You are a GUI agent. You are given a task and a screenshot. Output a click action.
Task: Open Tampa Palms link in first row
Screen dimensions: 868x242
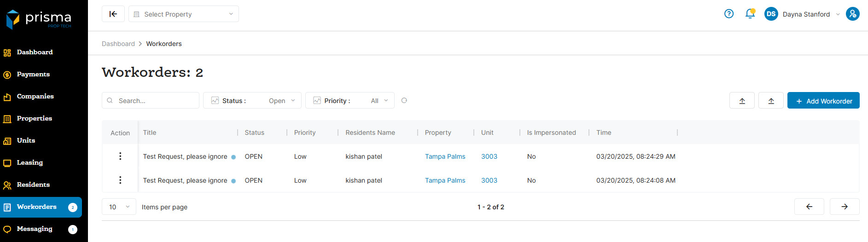pyautogui.click(x=445, y=156)
